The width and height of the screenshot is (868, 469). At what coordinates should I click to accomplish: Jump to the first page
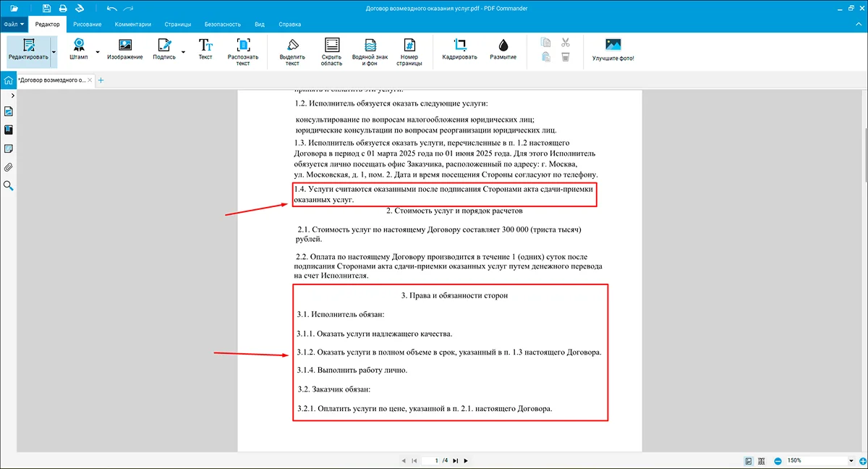pyautogui.click(x=414, y=460)
